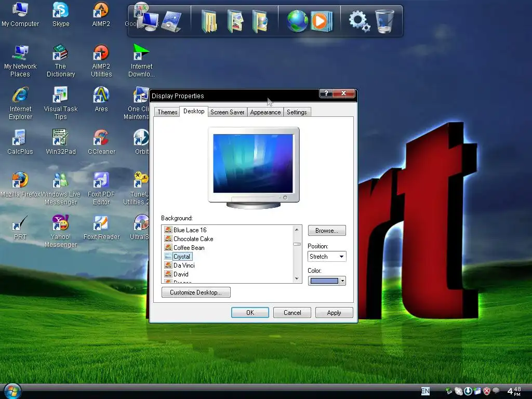This screenshot has width=532, height=399.
Task: Click the background list scroll down arrow
Action: tap(297, 278)
